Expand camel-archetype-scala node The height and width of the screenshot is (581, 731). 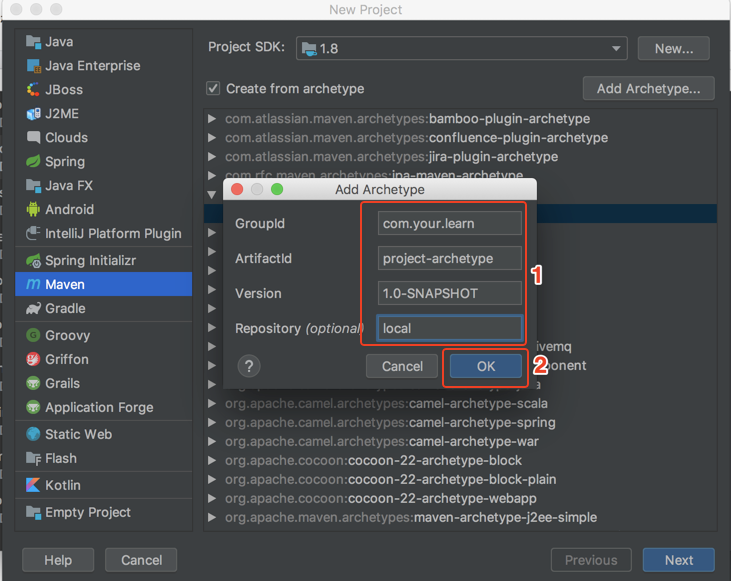pyautogui.click(x=212, y=403)
